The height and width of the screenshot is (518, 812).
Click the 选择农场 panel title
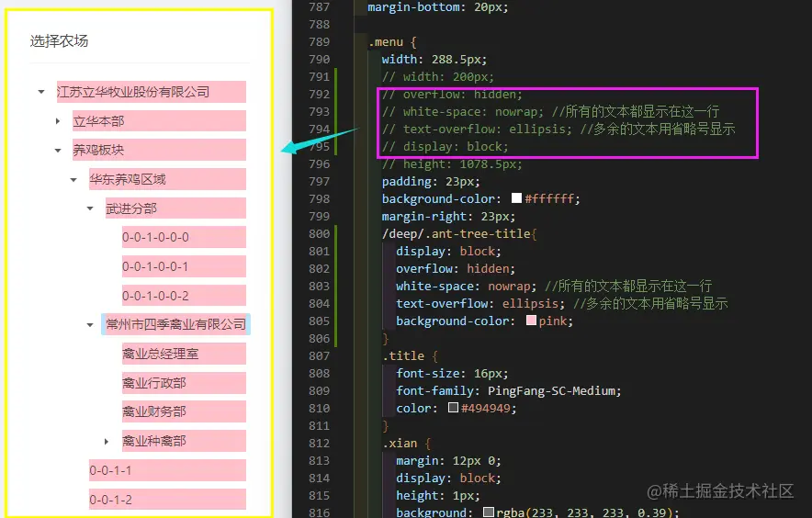coord(59,41)
